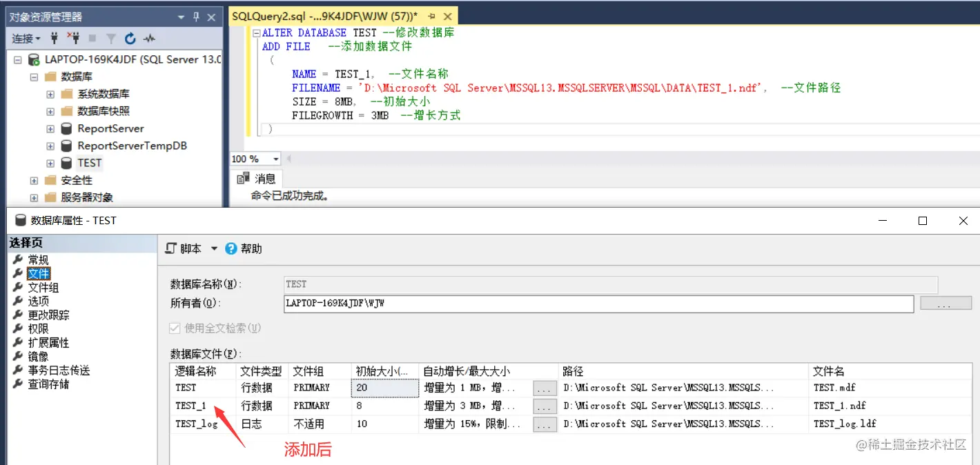Click initial size cell 20 for TEST

385,388
